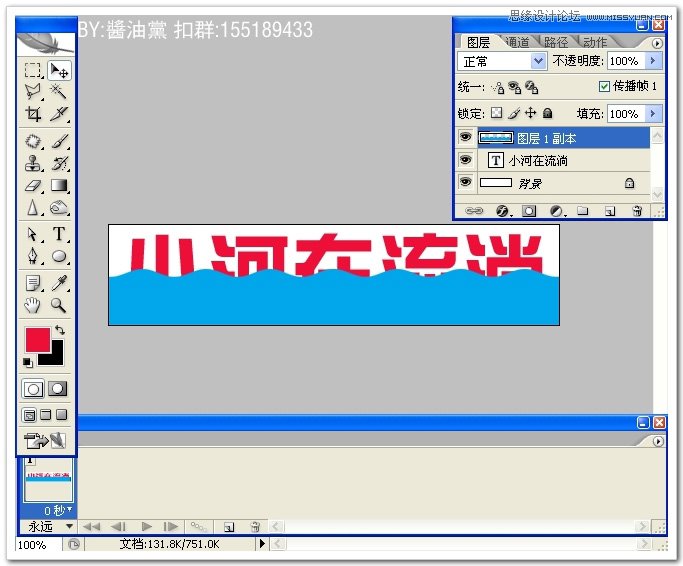This screenshot has width=683, height=566.
Task: Select the 背景 layer row
Action: [563, 183]
